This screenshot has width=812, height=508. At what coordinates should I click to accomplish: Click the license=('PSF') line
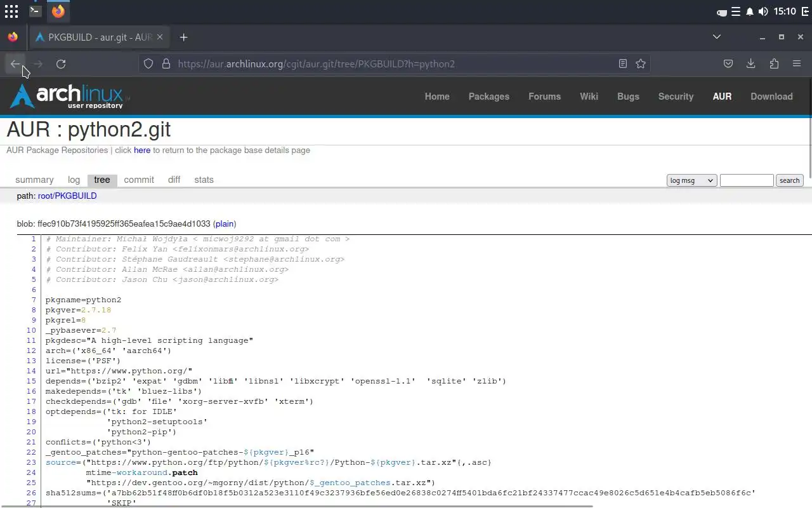click(83, 361)
